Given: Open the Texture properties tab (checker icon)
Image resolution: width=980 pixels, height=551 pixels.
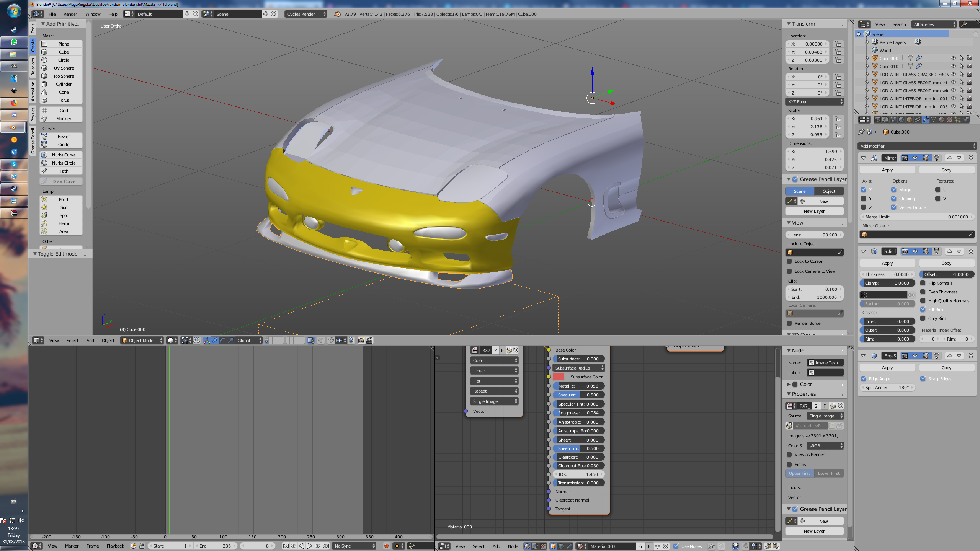Looking at the screenshot, I should click(x=950, y=120).
